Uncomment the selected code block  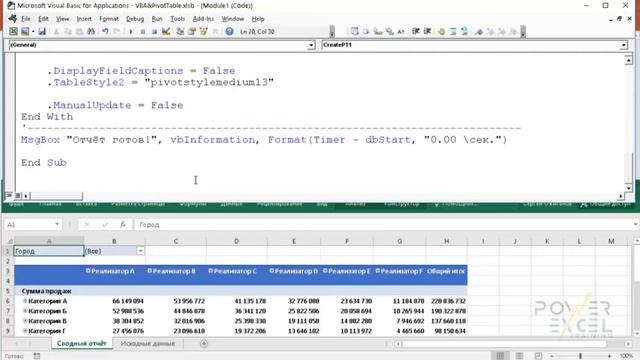tap(464, 31)
